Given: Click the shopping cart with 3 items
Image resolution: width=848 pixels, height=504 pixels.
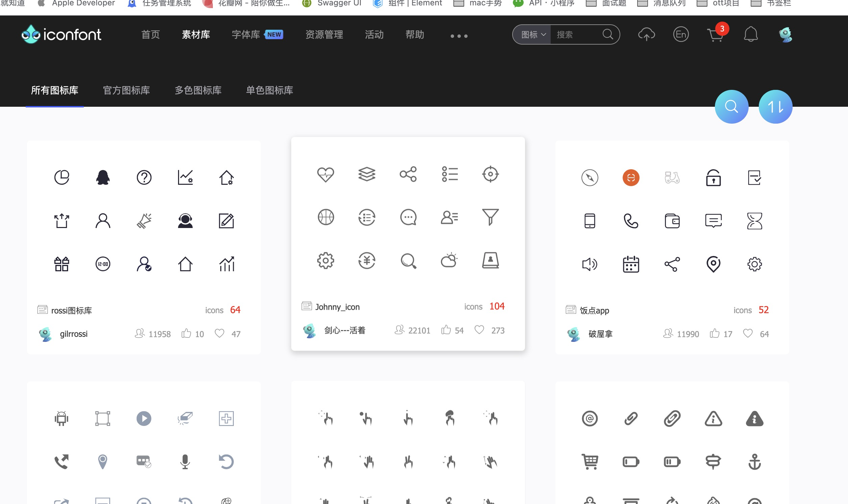Looking at the screenshot, I should click(716, 35).
